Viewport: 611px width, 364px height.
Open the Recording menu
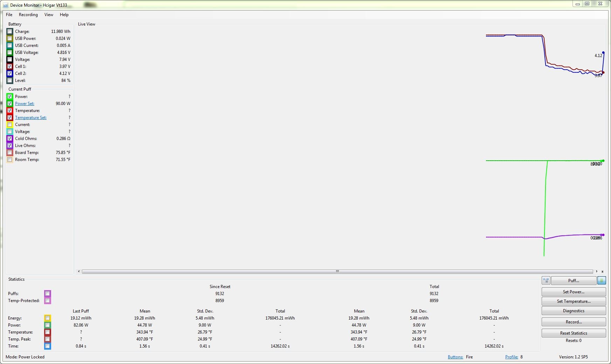click(28, 15)
